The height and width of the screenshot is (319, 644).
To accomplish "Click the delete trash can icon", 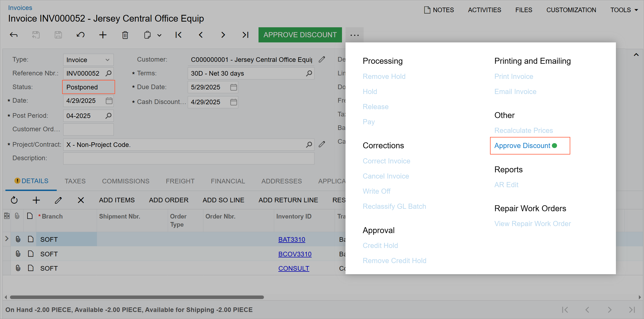I will coord(125,35).
